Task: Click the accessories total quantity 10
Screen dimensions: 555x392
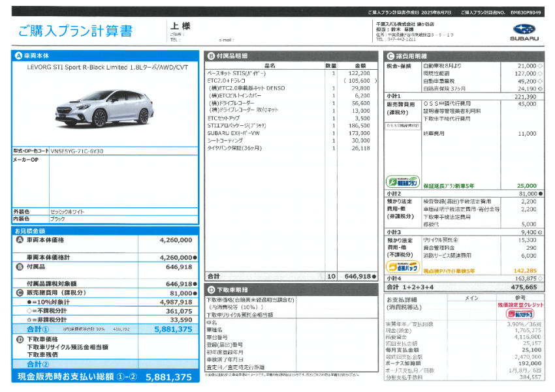Action: [x=331, y=277]
